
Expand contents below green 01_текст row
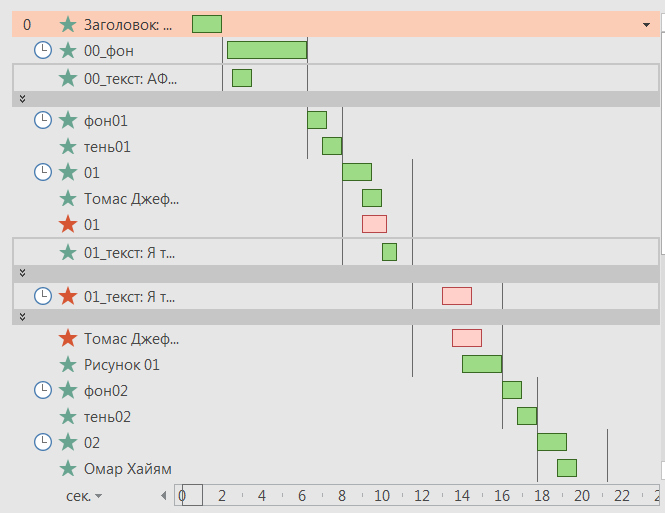(22, 273)
